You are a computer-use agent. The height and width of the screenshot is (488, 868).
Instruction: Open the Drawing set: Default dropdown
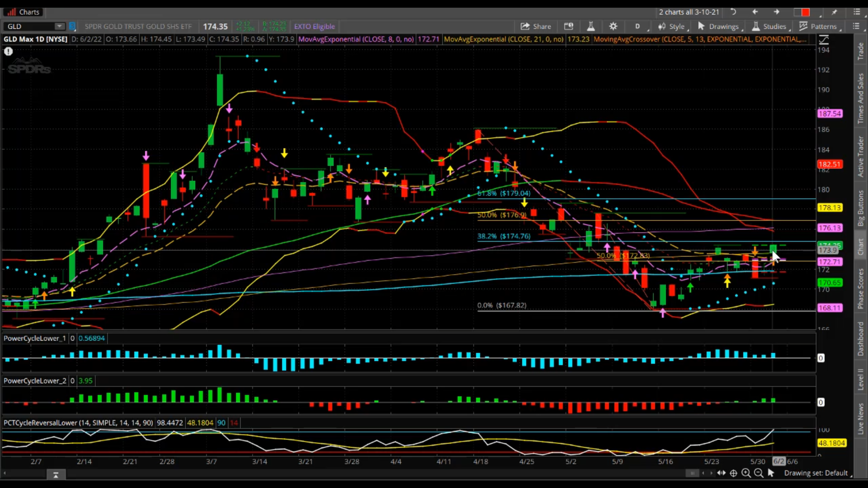[x=817, y=473]
